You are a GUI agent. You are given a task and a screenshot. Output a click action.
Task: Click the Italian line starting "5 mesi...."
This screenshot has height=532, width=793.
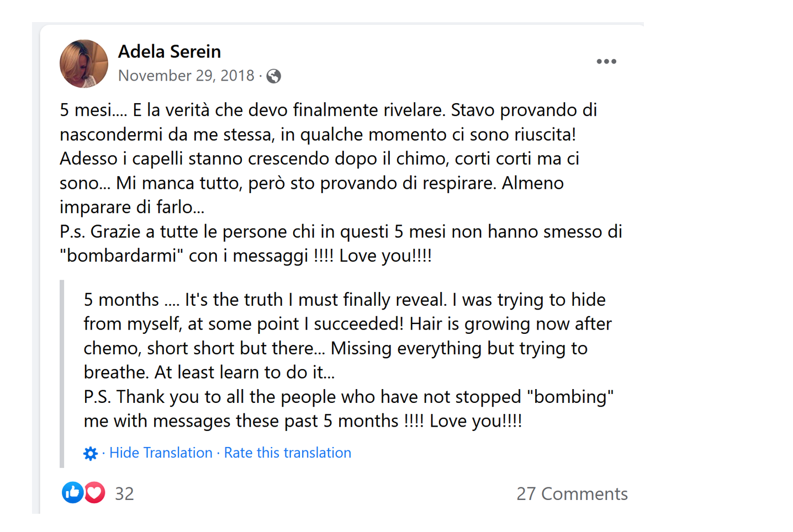(x=328, y=110)
